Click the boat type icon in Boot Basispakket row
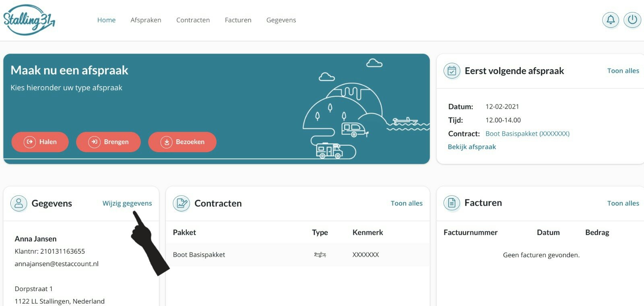 (x=320, y=254)
